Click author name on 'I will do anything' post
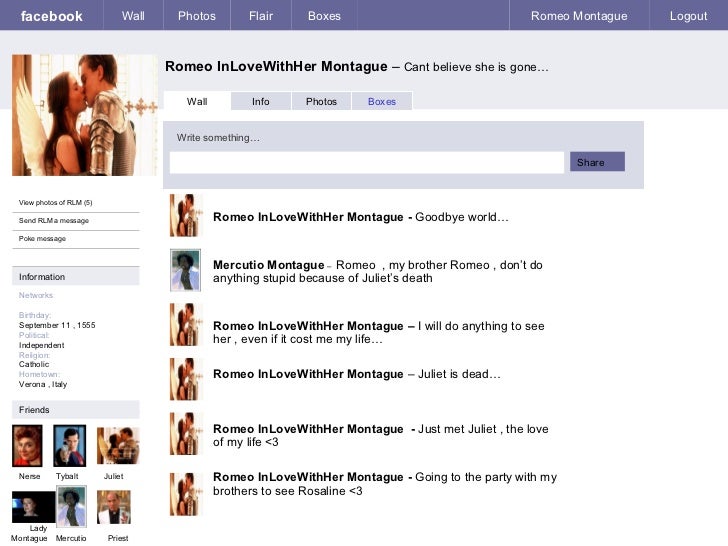The width and height of the screenshot is (728, 546). [x=308, y=326]
